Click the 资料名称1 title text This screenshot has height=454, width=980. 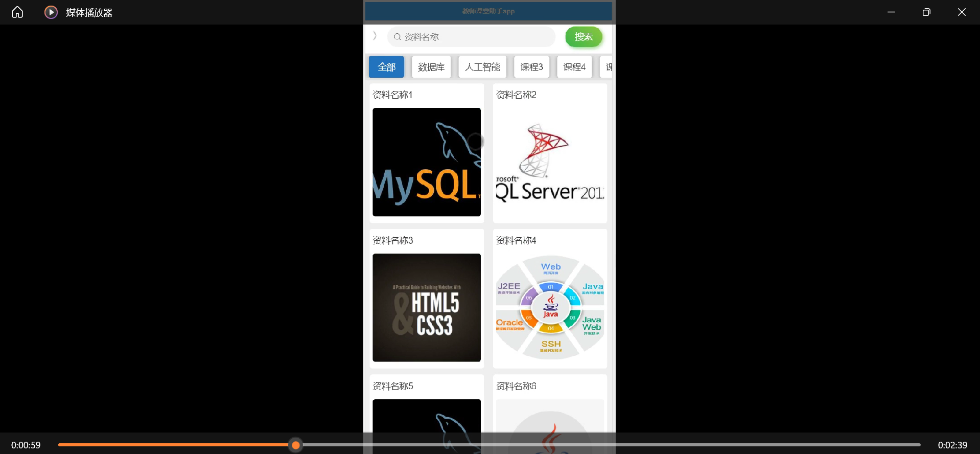point(392,95)
